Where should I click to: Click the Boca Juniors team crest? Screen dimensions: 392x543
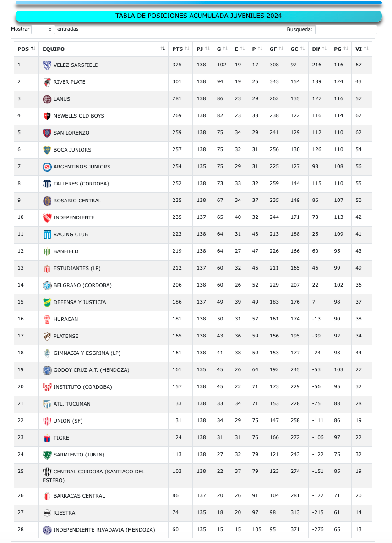tap(47, 150)
